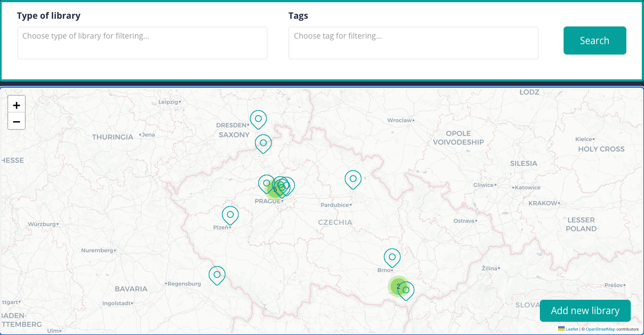644x335 pixels.
Task: Click the leftmost marker west of Prague
Action: (x=266, y=182)
